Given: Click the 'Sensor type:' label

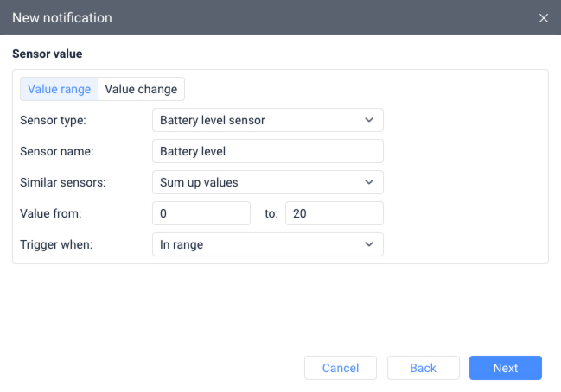Looking at the screenshot, I should click(x=53, y=120).
